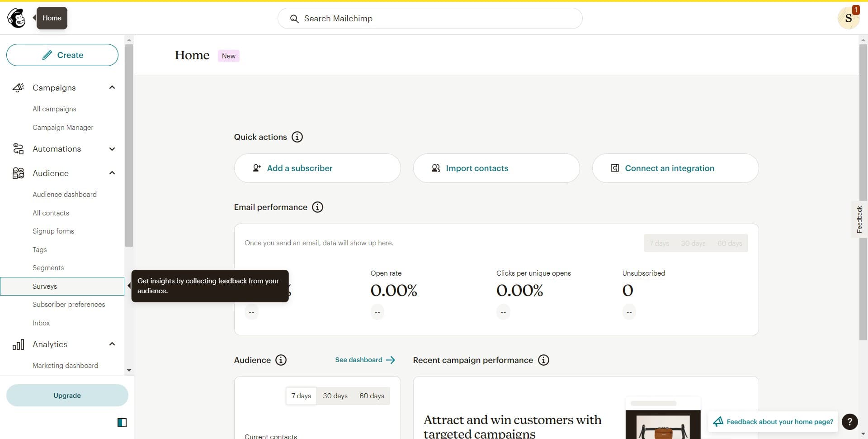
Task: Click the Audience people icon in sidebar
Action: (x=18, y=173)
